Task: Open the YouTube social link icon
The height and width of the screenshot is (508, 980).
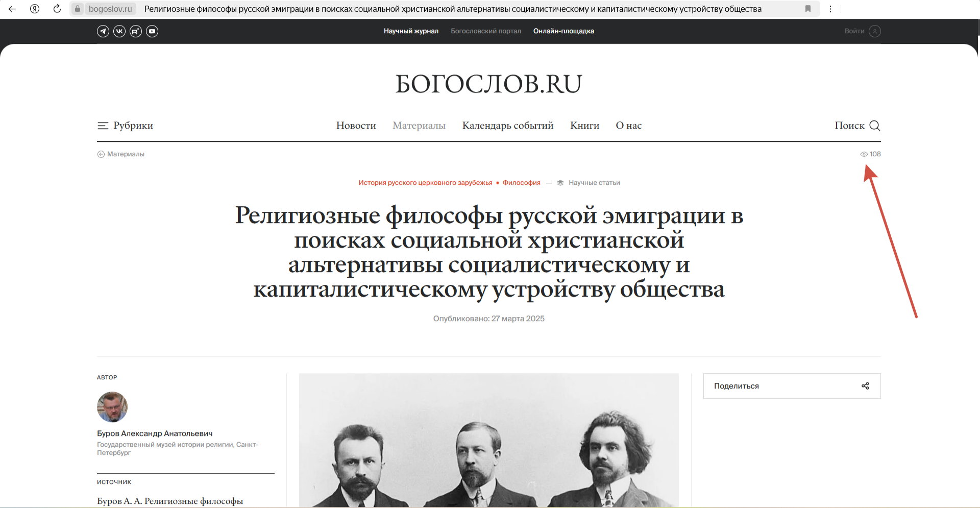Action: tap(152, 31)
